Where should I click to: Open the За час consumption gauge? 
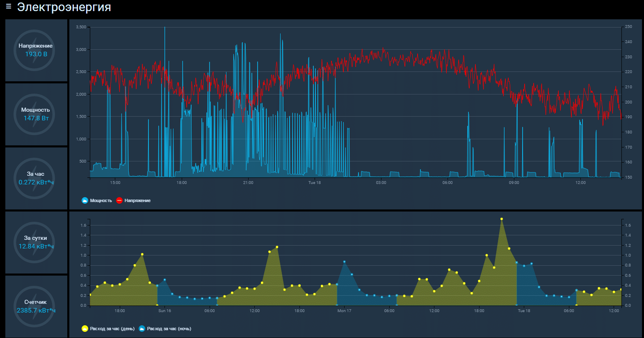pyautogui.click(x=36, y=178)
